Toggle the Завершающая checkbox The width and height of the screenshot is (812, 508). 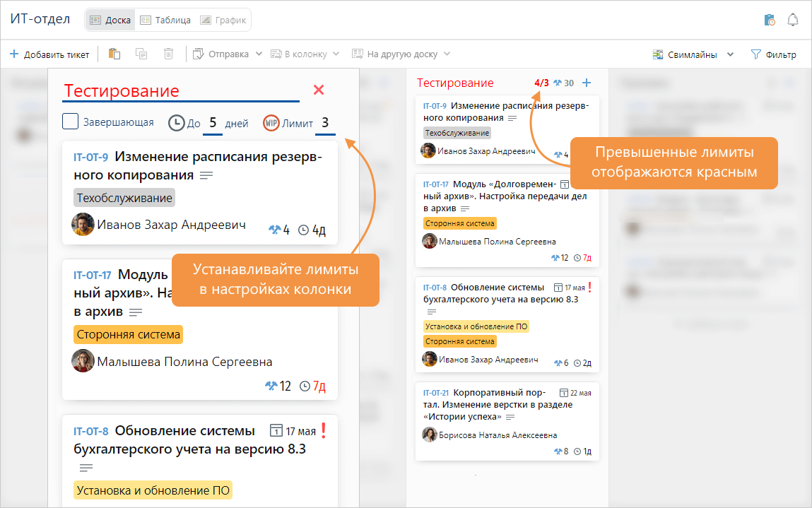70,122
